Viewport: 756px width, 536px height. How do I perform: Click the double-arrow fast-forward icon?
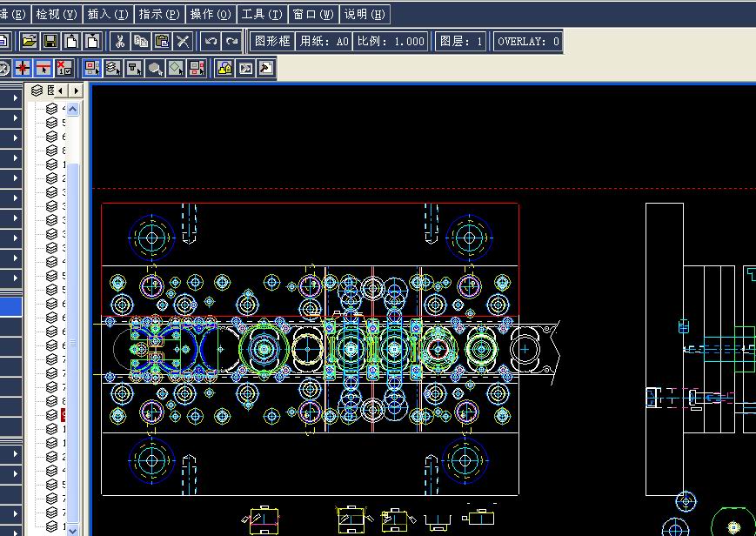pyautogui.click(x=246, y=69)
